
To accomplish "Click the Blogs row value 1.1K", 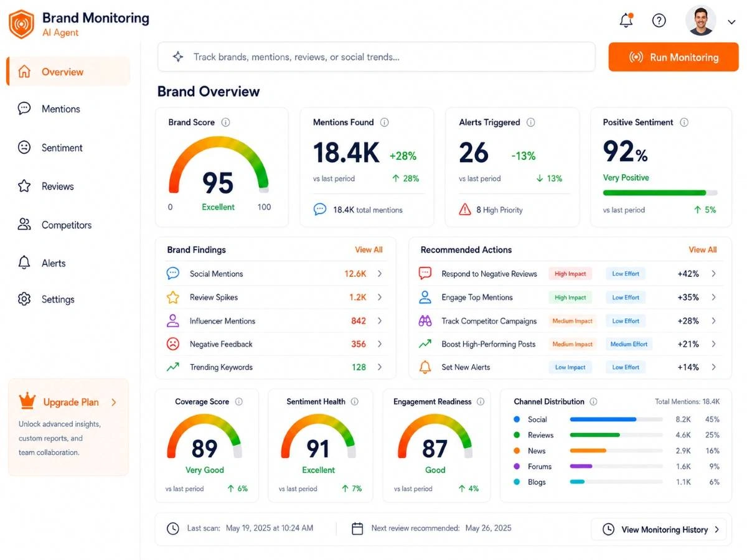I will pyautogui.click(x=683, y=482).
